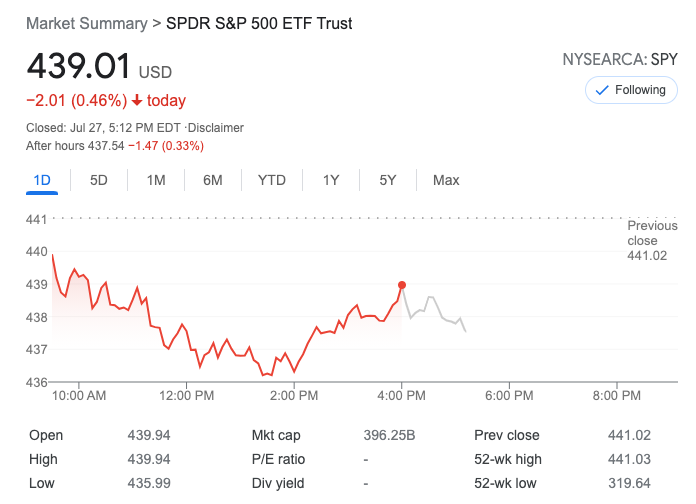The image size is (696, 504).
Task: Open the Market Summary breadcrumb link
Action: 85,23
